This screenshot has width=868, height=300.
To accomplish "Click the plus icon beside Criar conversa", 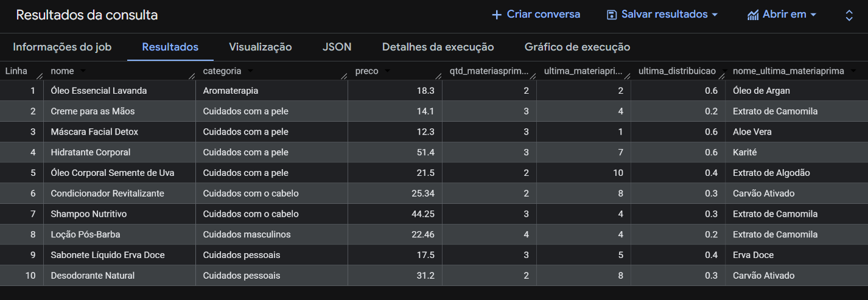I will pyautogui.click(x=497, y=15).
